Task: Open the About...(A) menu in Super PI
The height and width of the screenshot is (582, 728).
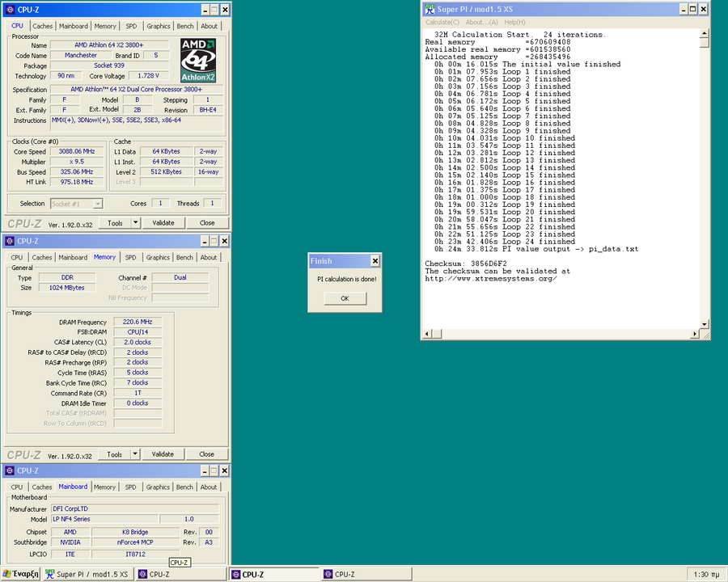Action: tap(482, 23)
